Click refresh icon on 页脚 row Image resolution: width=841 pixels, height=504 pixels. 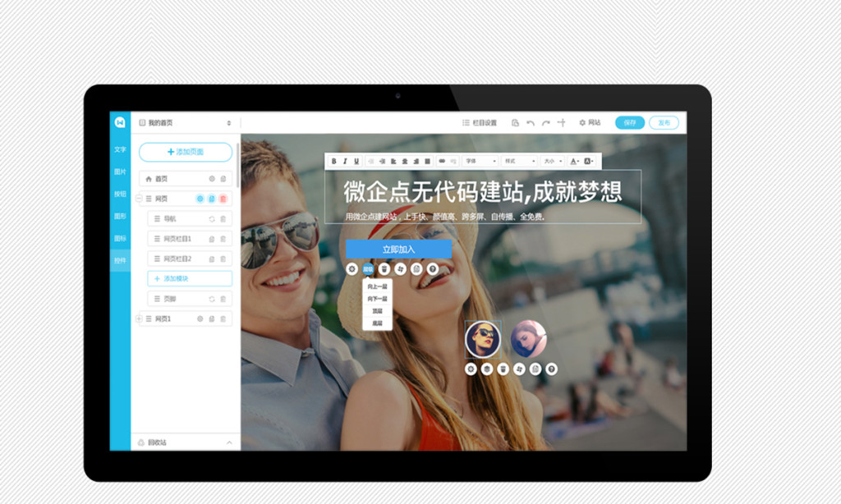tap(212, 299)
